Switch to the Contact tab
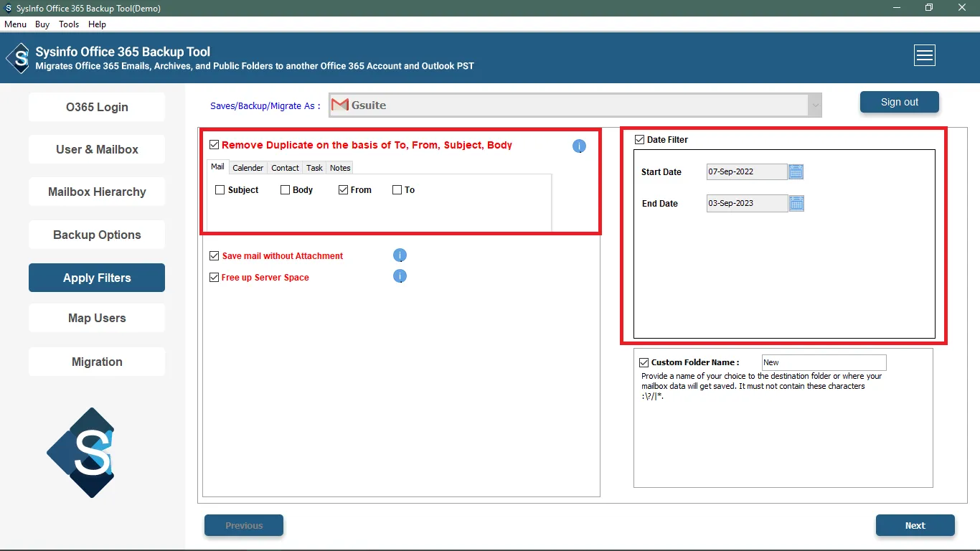Image resolution: width=980 pixels, height=551 pixels. pyautogui.click(x=285, y=168)
